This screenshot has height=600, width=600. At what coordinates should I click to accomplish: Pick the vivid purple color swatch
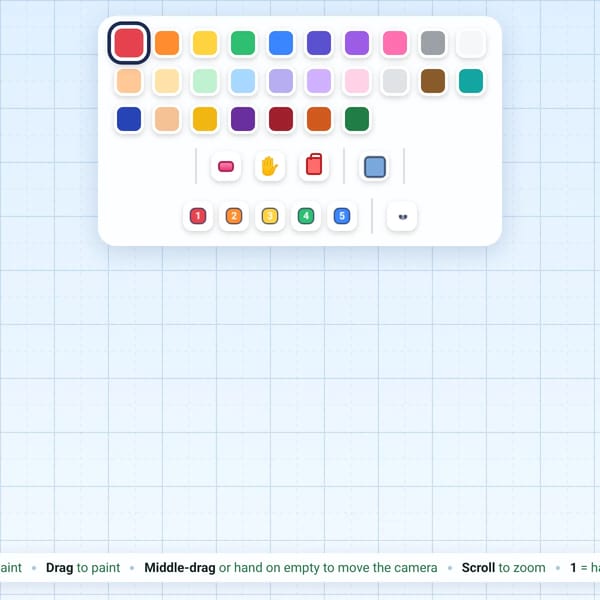(357, 43)
